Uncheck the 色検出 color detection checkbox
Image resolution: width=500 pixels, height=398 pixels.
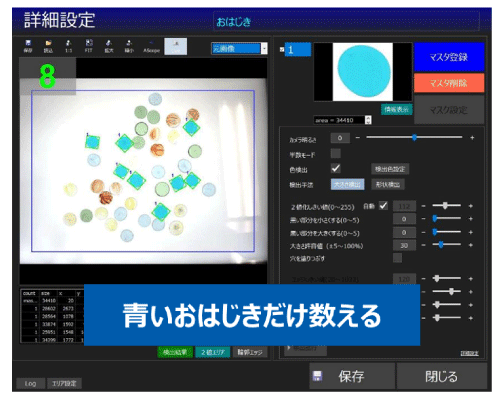point(336,168)
